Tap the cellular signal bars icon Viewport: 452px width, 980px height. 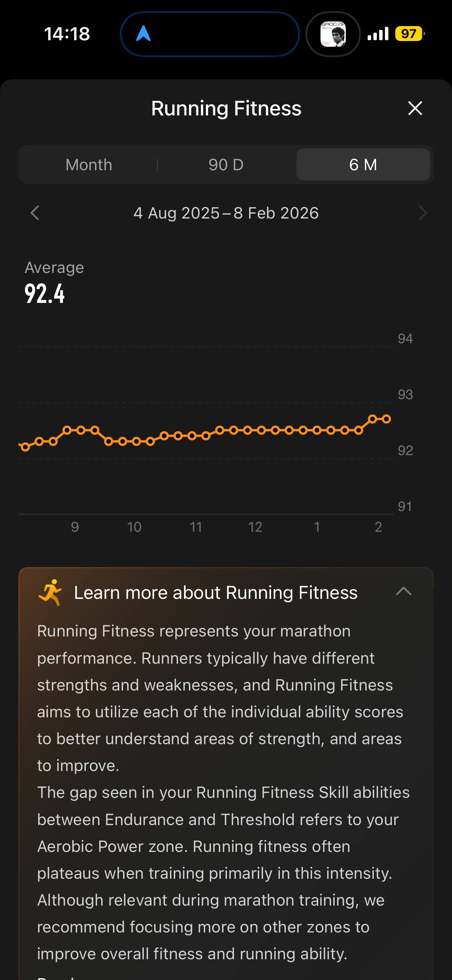(x=378, y=34)
